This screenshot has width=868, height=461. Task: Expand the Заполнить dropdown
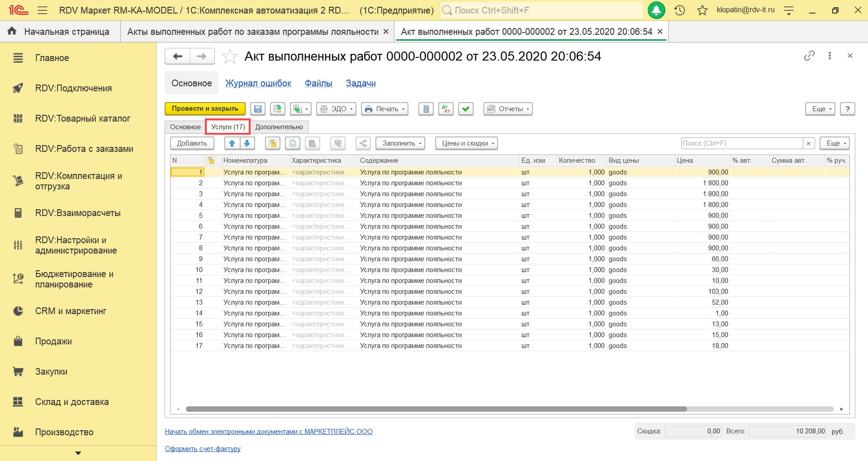pos(400,143)
